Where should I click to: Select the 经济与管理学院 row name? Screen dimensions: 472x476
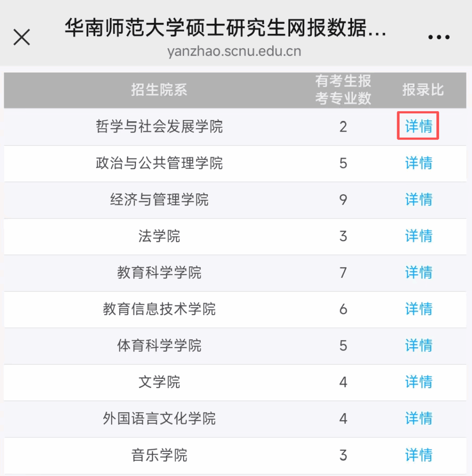[159, 200]
